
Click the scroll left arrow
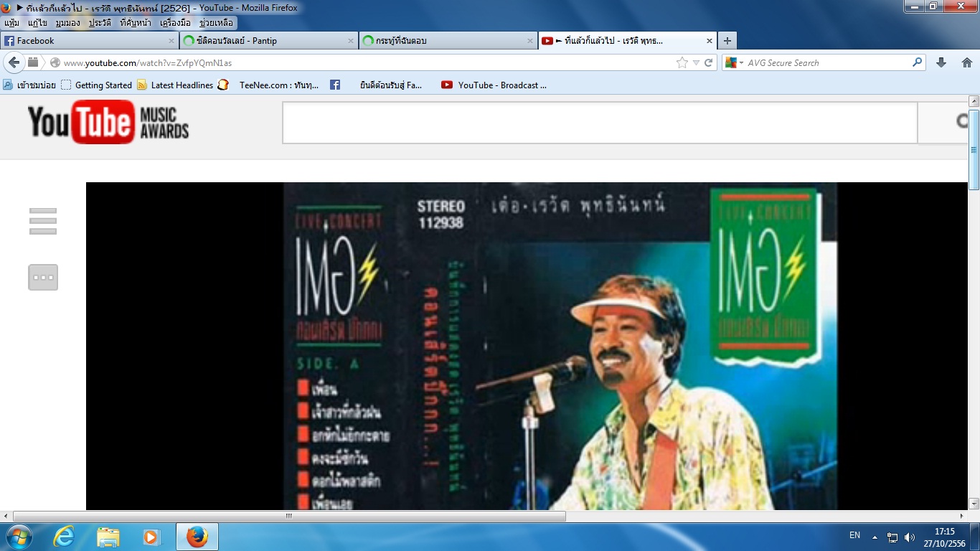pyautogui.click(x=6, y=516)
